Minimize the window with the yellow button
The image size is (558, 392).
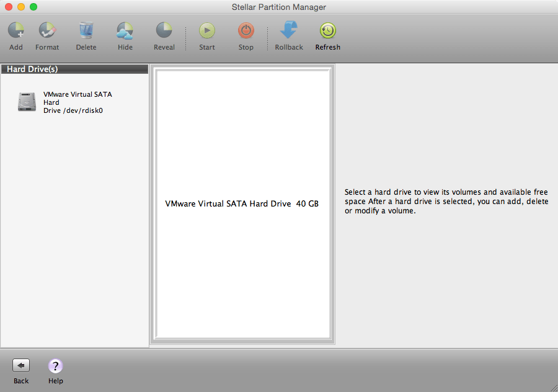[21, 7]
